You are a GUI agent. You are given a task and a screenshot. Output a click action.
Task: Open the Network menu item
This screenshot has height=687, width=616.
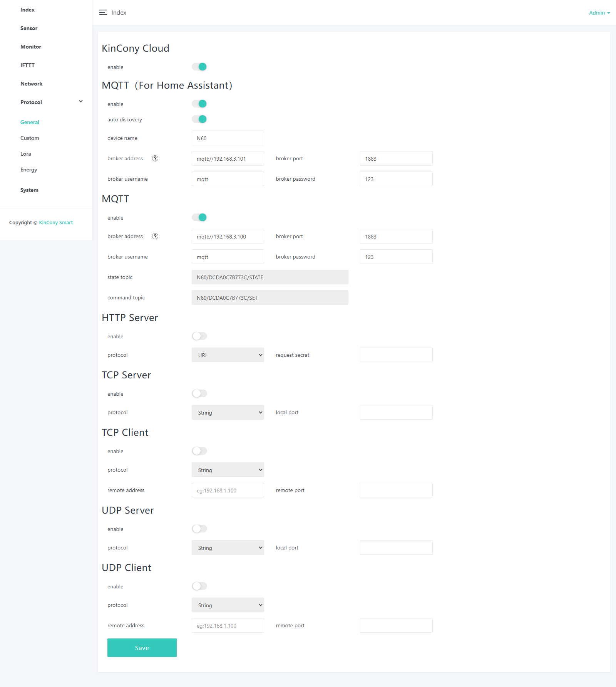point(31,84)
